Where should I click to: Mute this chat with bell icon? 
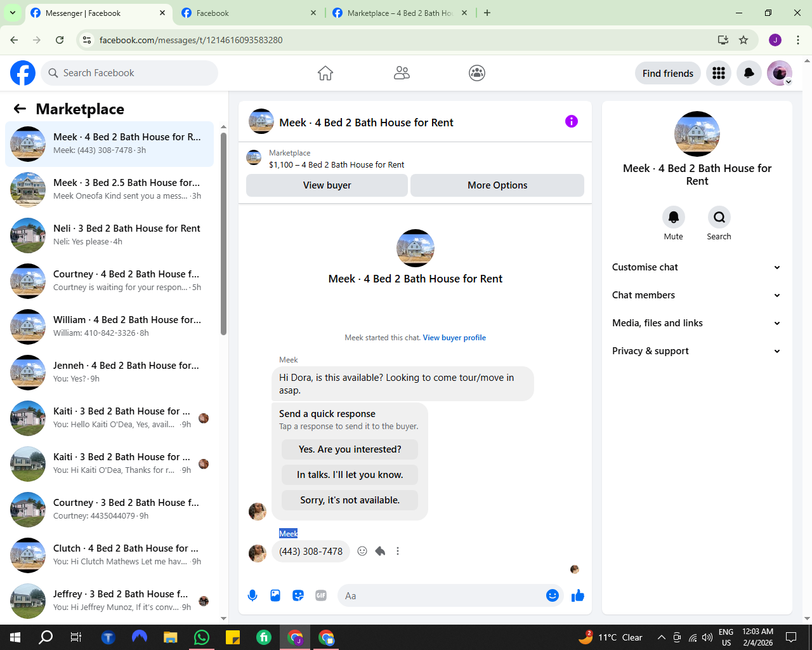(x=674, y=217)
